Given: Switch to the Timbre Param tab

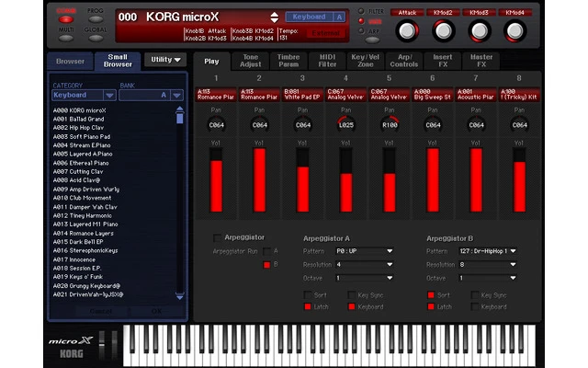Looking at the screenshot, I should (288, 61).
